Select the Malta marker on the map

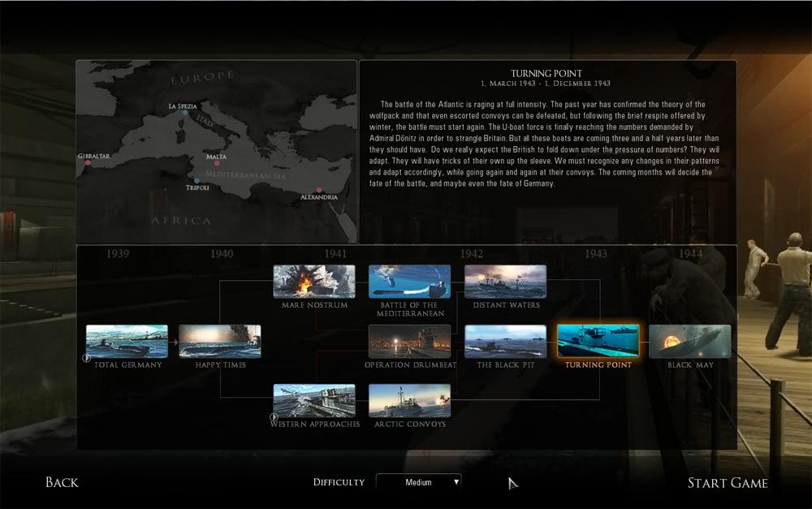pos(217,163)
